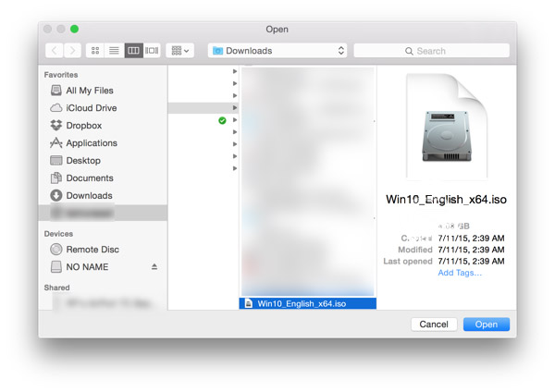The width and height of the screenshot is (555, 392).
Task: Select iCloud Drive in sidebar
Action: click(92, 108)
